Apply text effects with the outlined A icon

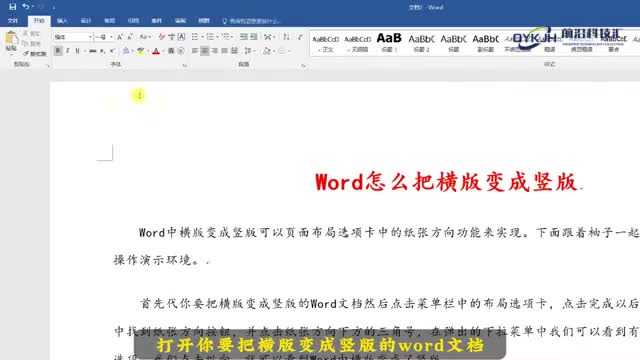pos(126,51)
